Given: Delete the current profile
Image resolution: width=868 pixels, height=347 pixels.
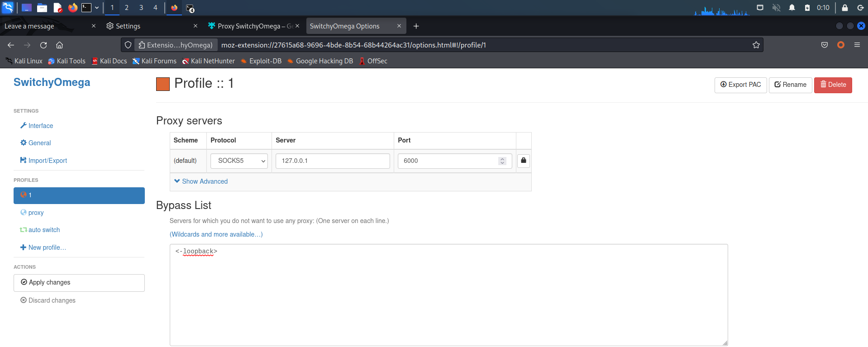Looking at the screenshot, I should tap(833, 85).
